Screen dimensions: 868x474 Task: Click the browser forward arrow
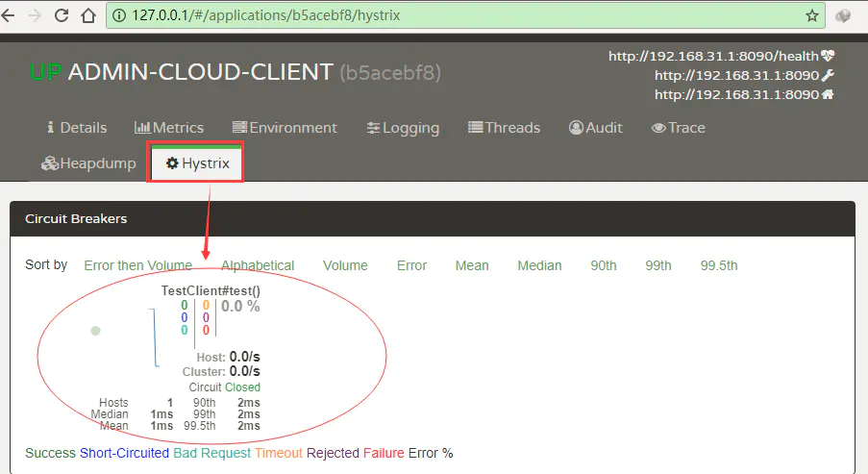(x=35, y=15)
